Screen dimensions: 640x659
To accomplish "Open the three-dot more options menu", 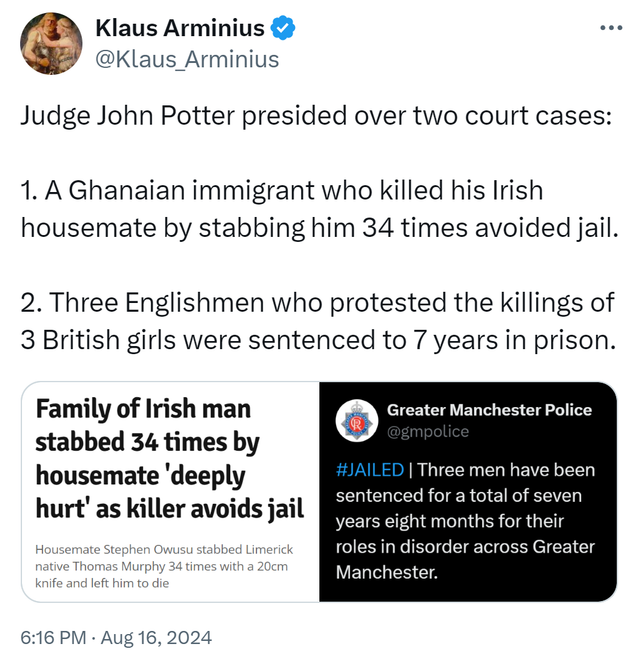I will (610, 27).
